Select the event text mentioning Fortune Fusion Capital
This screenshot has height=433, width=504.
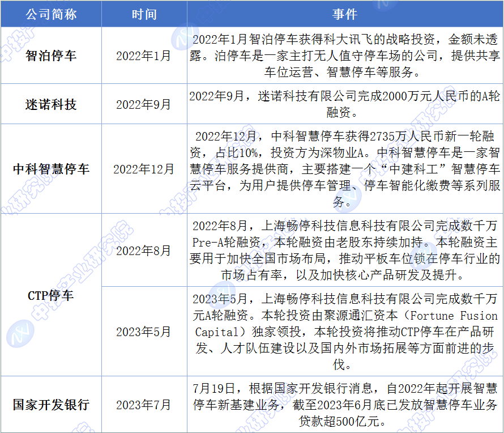click(344, 332)
